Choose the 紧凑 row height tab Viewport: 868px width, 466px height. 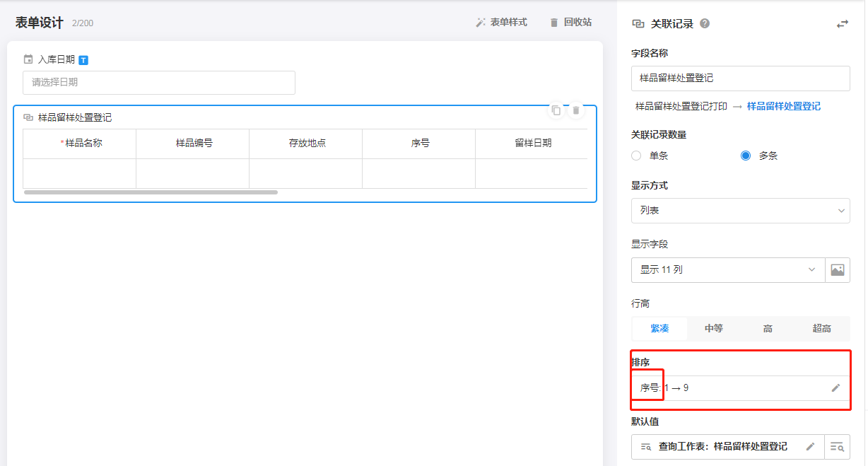(659, 328)
